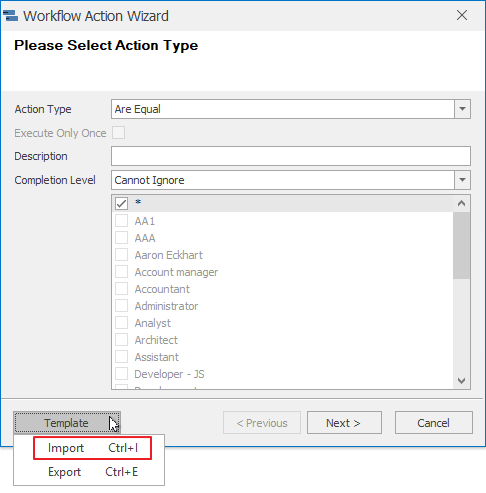
Task: Click the role list scrollbar thumb
Action: (x=461, y=245)
